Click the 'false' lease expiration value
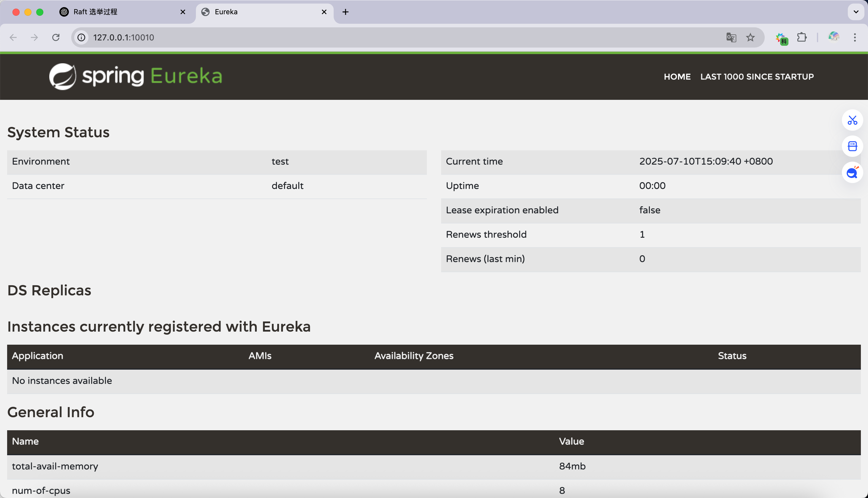The height and width of the screenshot is (498, 868). (650, 210)
